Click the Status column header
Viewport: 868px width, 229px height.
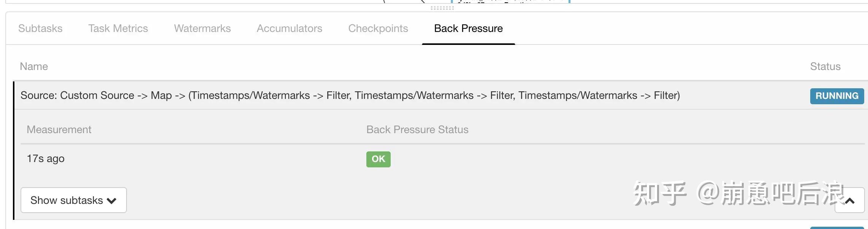pyautogui.click(x=825, y=67)
